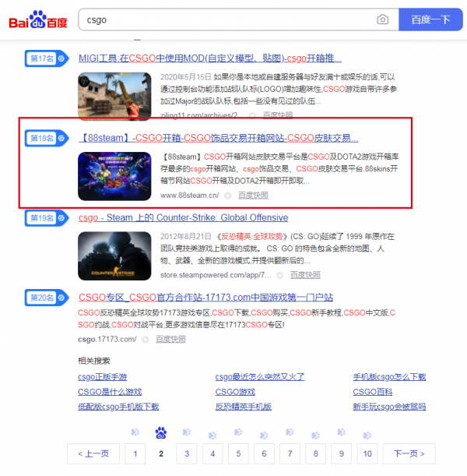
Task: Open CSGO专区 17173.com result title
Action: pyautogui.click(x=205, y=297)
